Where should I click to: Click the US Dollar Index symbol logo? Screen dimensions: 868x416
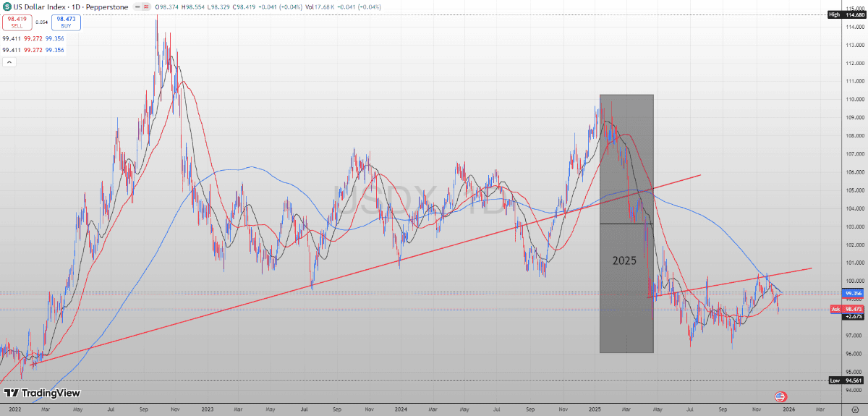tap(8, 7)
